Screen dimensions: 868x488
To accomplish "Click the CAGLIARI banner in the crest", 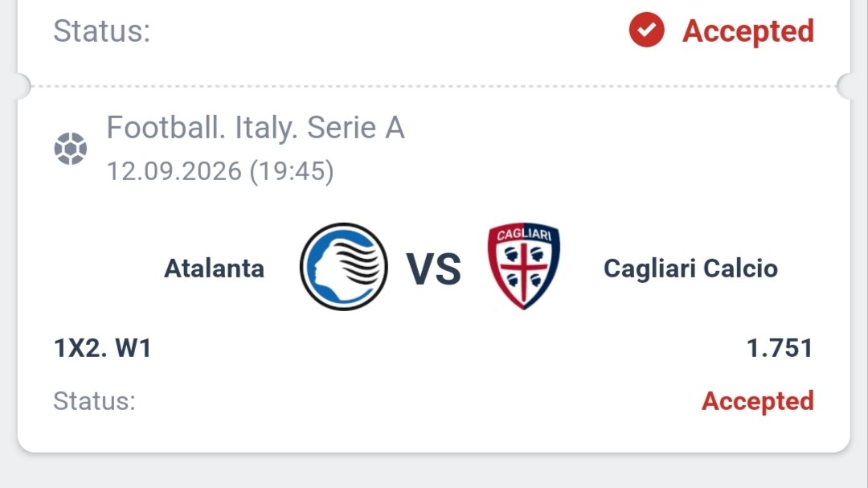I will click(524, 234).
